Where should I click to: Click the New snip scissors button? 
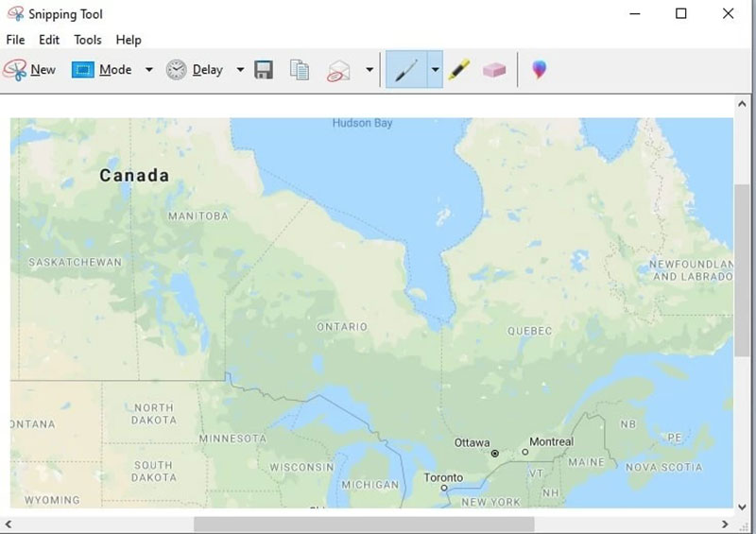(29, 70)
